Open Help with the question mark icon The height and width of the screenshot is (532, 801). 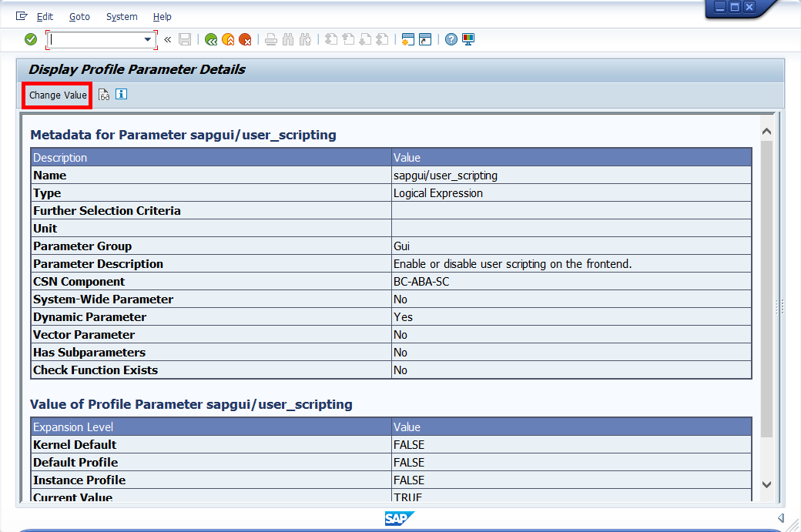tap(451, 39)
